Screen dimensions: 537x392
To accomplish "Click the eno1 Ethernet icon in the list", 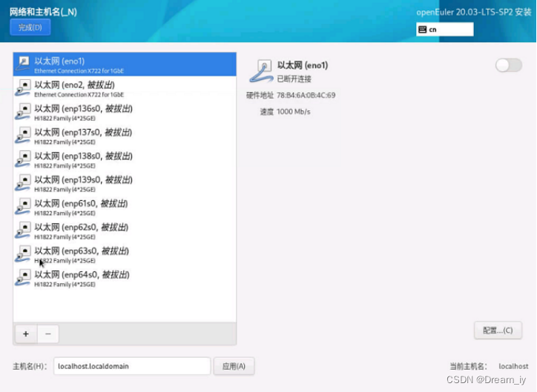I will click(x=23, y=64).
